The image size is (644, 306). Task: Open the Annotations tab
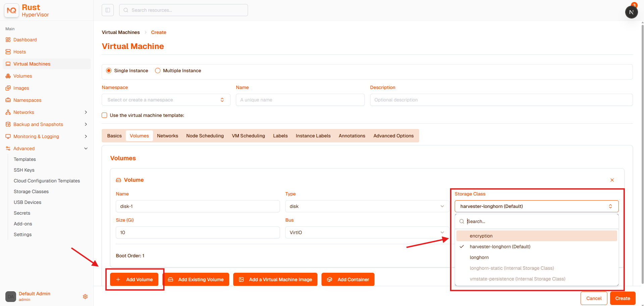coord(352,136)
